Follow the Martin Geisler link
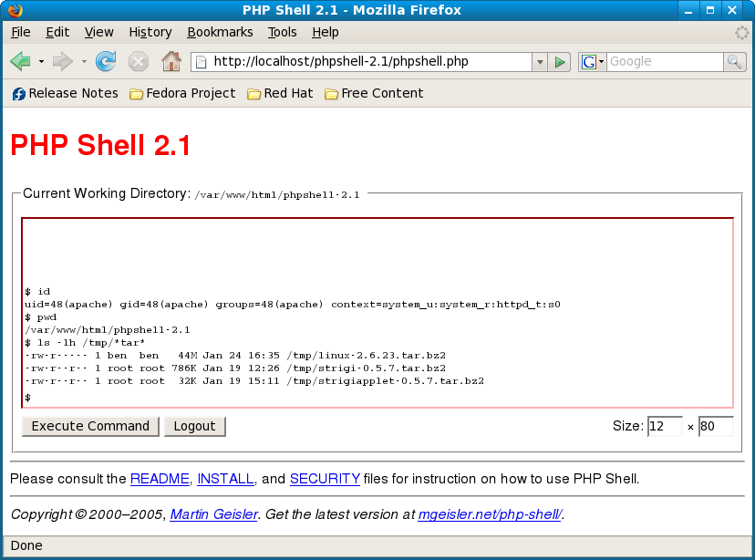 [x=214, y=514]
